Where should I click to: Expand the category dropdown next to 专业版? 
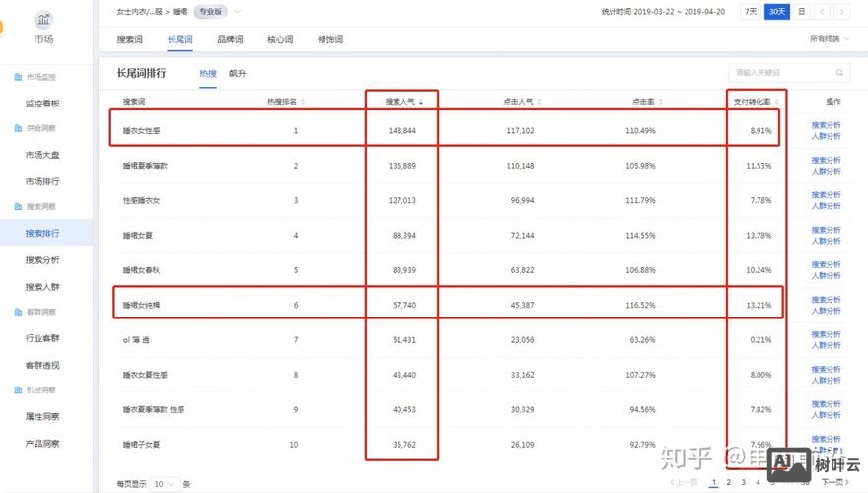238,11
